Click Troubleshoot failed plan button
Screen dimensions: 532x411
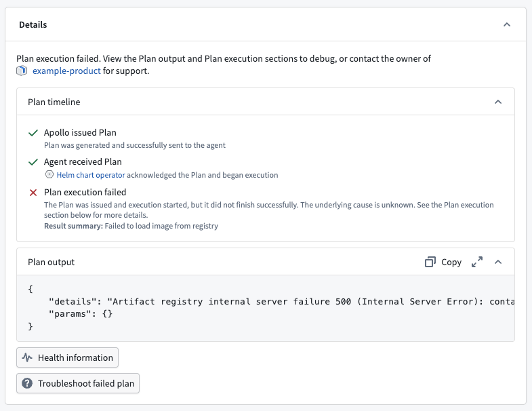78,383
